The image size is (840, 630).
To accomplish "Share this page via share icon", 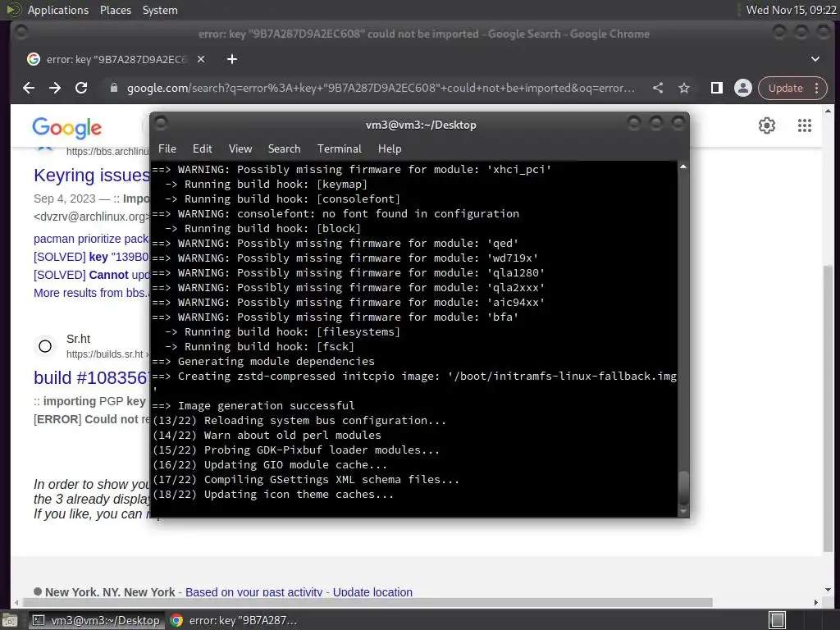I will click(x=658, y=88).
